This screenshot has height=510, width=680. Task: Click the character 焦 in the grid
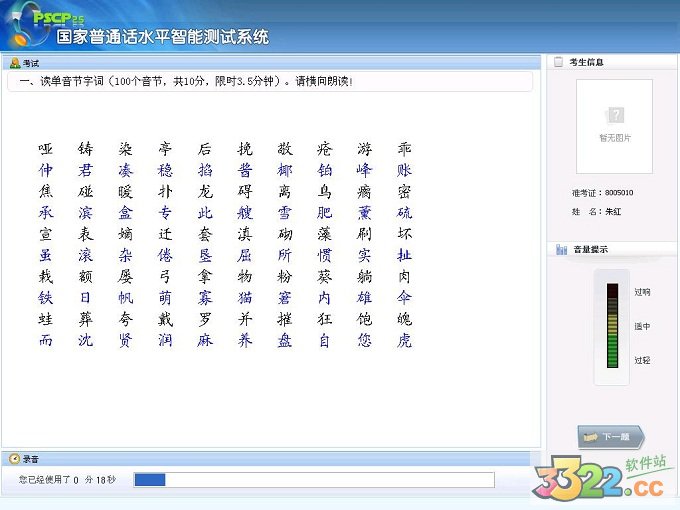pyautogui.click(x=46, y=191)
